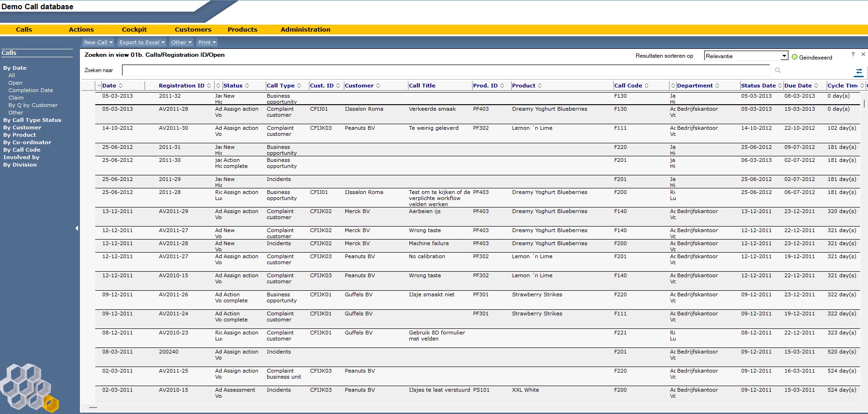
Task: Click the Call Title column header
Action: (422, 86)
